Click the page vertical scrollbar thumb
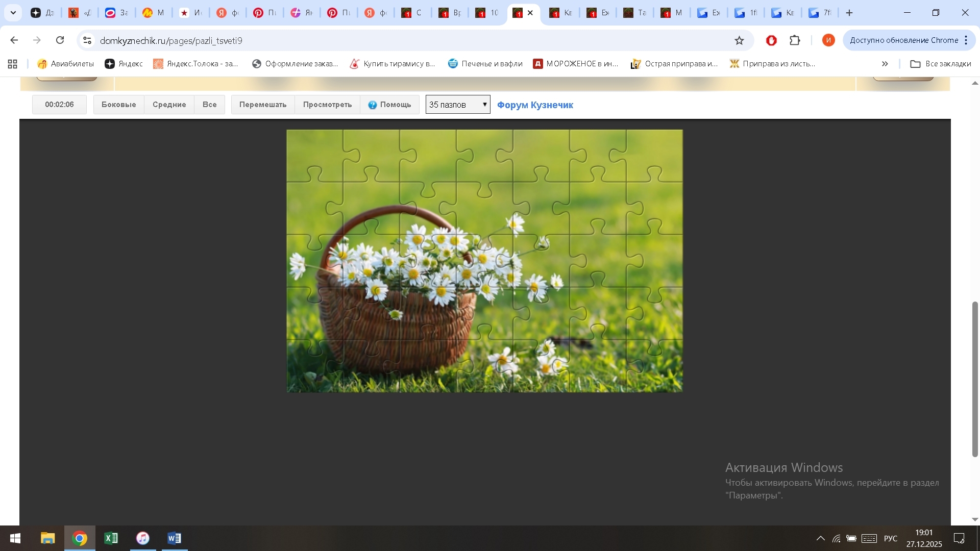980x551 pixels. (x=974, y=379)
